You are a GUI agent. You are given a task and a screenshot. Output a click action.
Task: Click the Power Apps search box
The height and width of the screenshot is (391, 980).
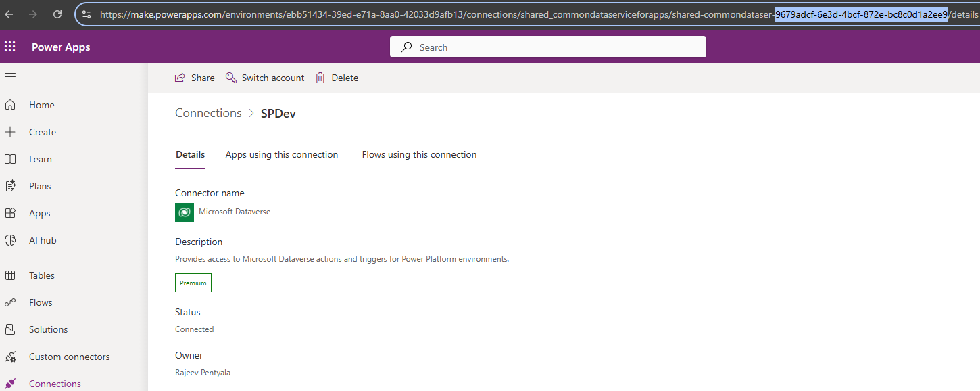pos(547,47)
